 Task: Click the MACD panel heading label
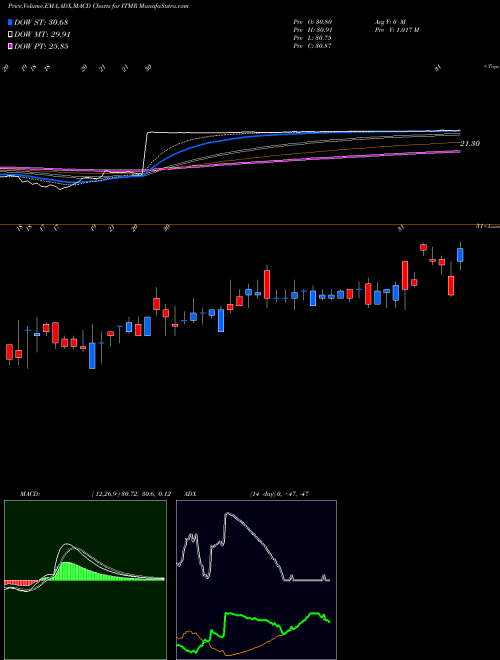coord(30,494)
